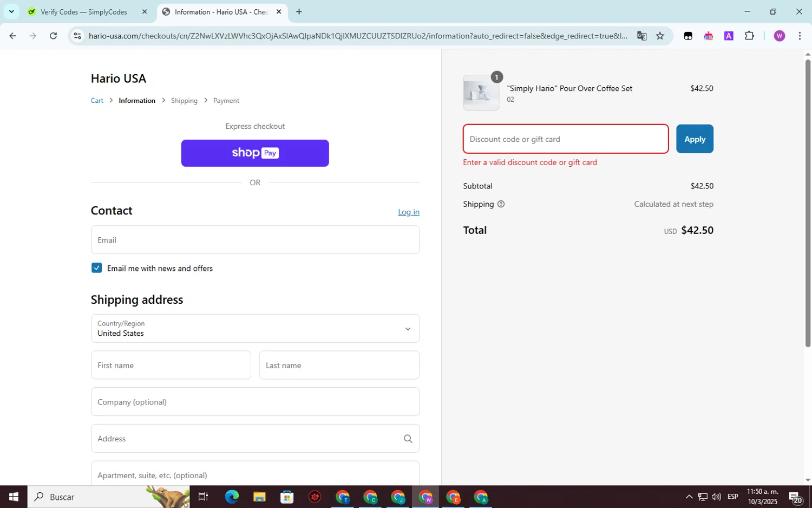Open the tab search dropdown arrow
The height and width of the screenshot is (508, 812).
coord(11,11)
